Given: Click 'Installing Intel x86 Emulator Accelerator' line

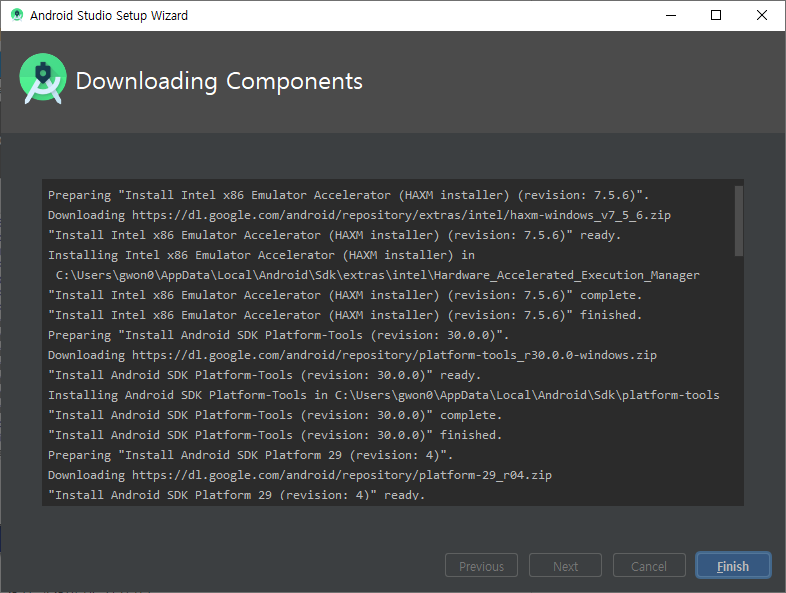Looking at the screenshot, I should [x=261, y=255].
